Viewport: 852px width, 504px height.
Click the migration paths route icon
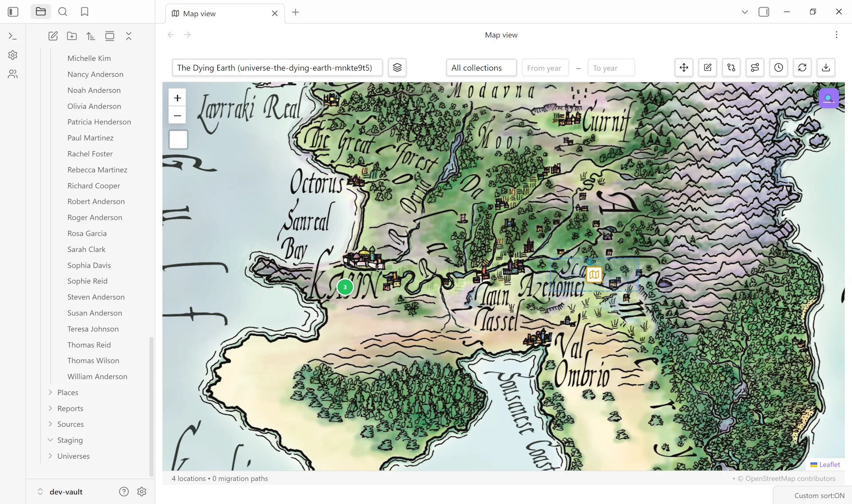[x=731, y=67]
